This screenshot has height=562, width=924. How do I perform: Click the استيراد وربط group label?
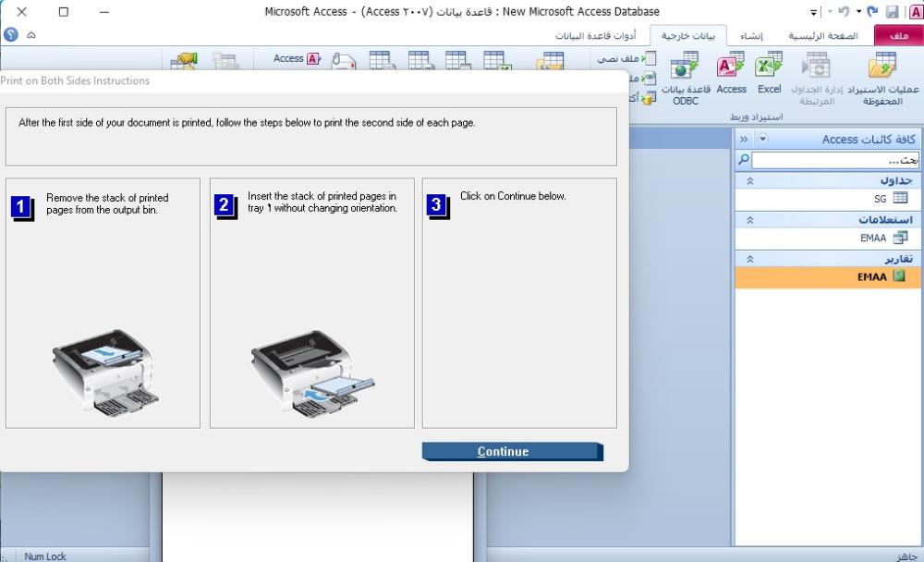pyautogui.click(x=756, y=116)
